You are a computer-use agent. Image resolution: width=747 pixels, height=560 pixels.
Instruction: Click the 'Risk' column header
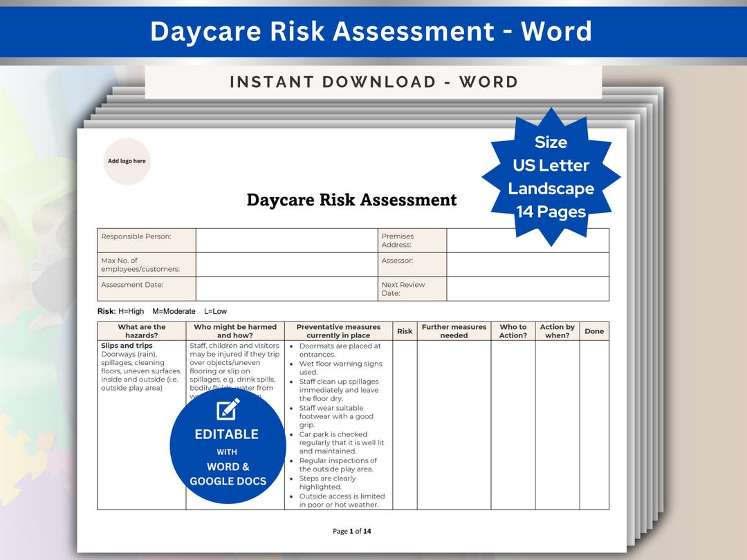405,330
